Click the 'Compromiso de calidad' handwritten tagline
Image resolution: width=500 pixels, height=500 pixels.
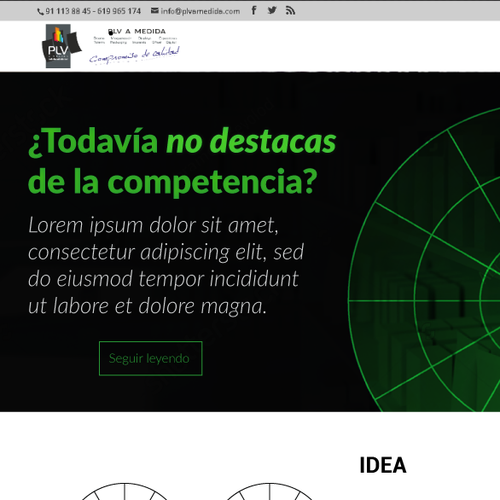tap(134, 55)
